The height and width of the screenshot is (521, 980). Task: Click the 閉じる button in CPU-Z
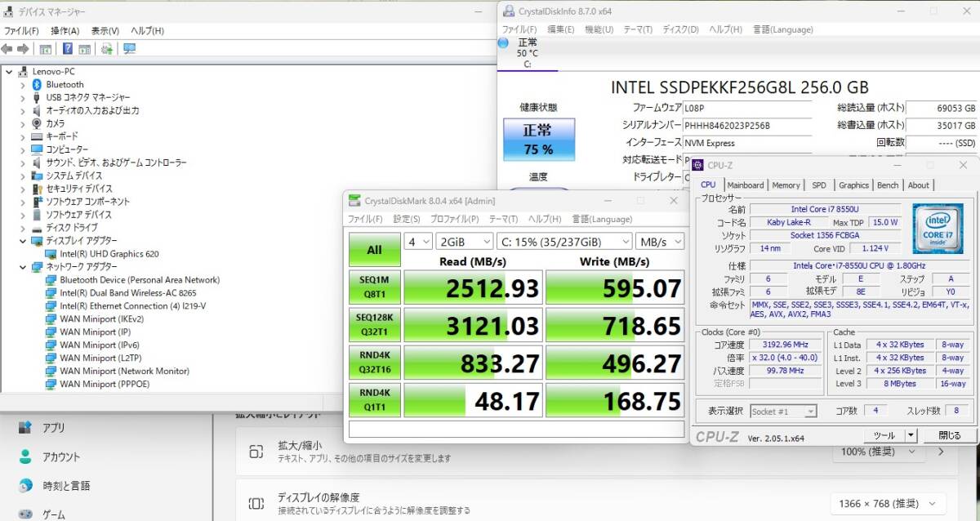point(949,435)
